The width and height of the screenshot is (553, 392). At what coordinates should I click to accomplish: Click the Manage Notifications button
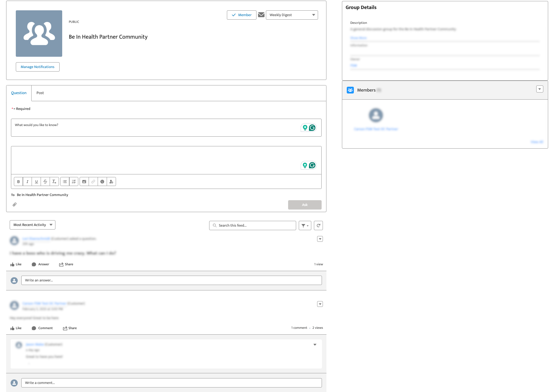(x=37, y=67)
